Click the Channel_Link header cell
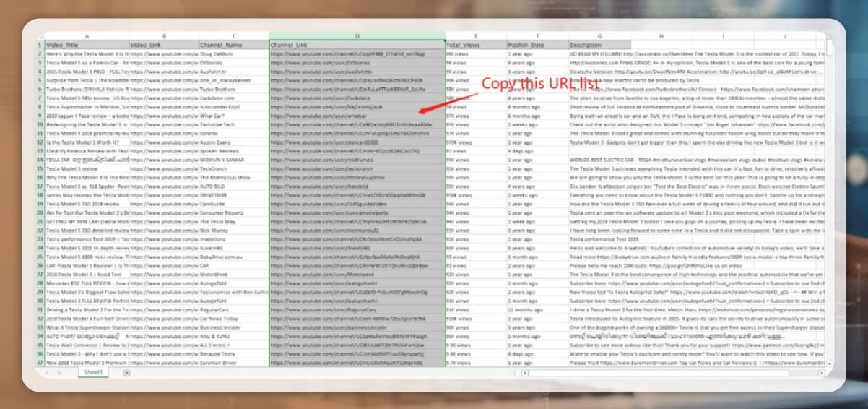This screenshot has width=868, height=409. coord(357,45)
